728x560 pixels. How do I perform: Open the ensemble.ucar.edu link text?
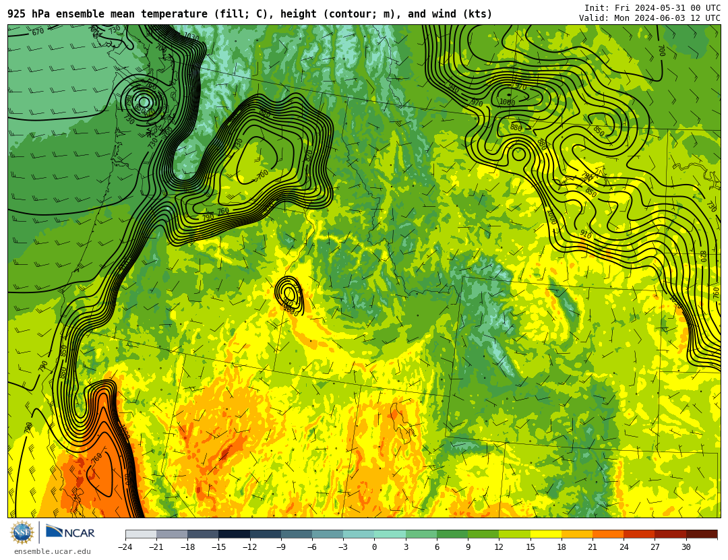point(53,551)
